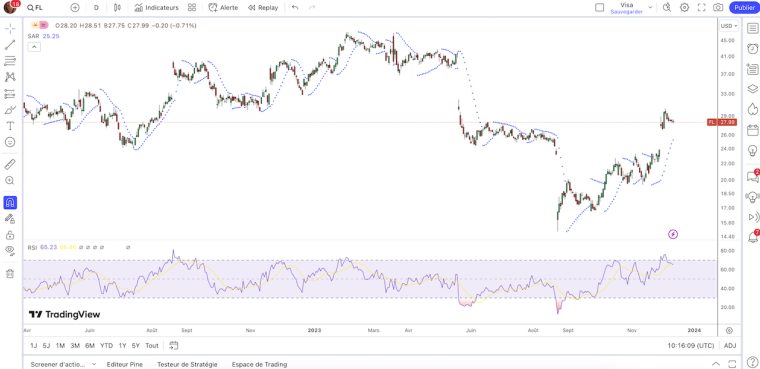Open the alerts clock panel
Screen dimensions: 760x369
752,48
